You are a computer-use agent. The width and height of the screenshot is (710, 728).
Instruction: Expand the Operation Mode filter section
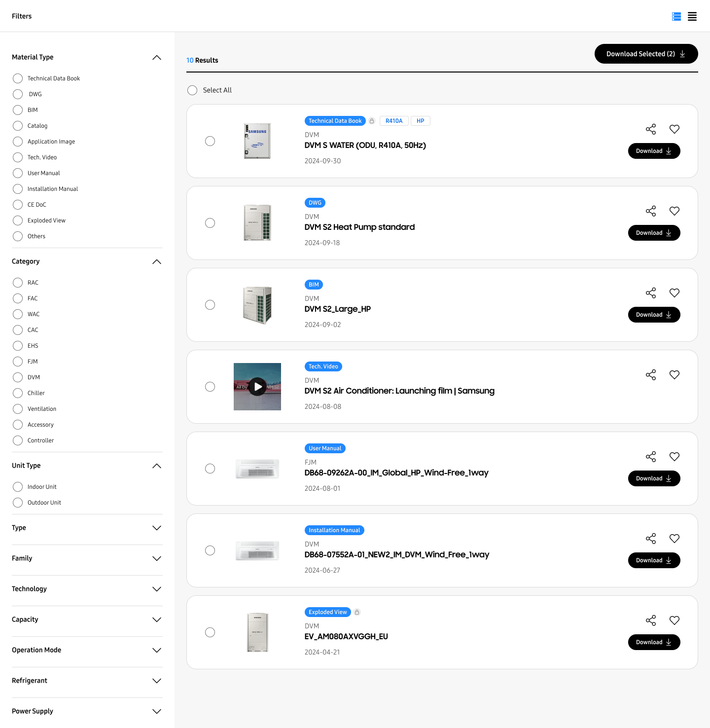click(x=157, y=651)
